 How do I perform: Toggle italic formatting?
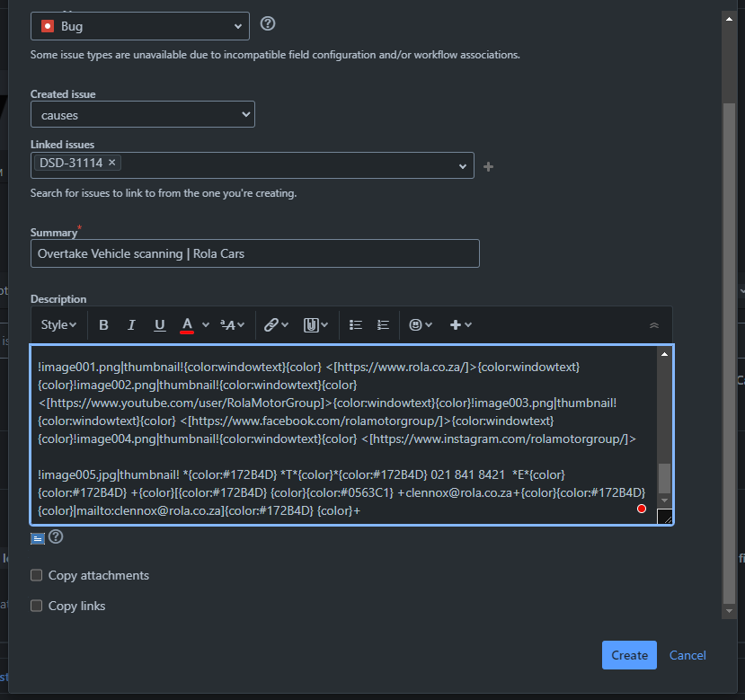(x=131, y=324)
